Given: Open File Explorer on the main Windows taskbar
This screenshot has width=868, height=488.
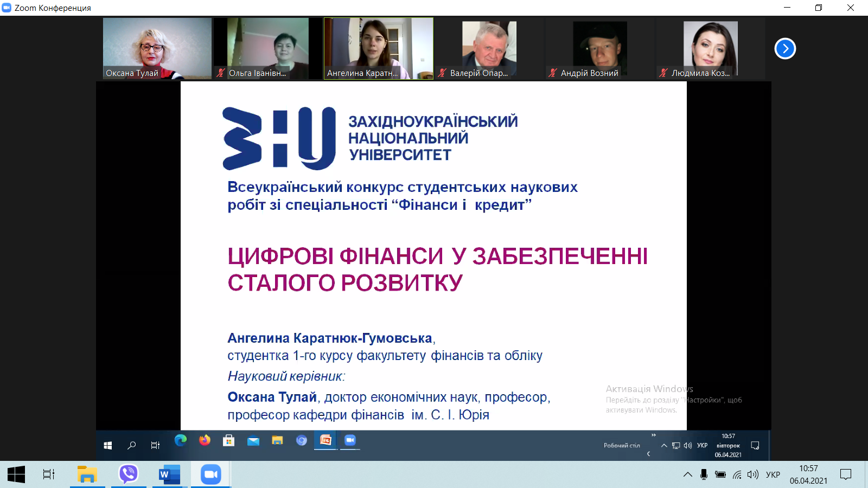Looking at the screenshot, I should pyautogui.click(x=87, y=474).
